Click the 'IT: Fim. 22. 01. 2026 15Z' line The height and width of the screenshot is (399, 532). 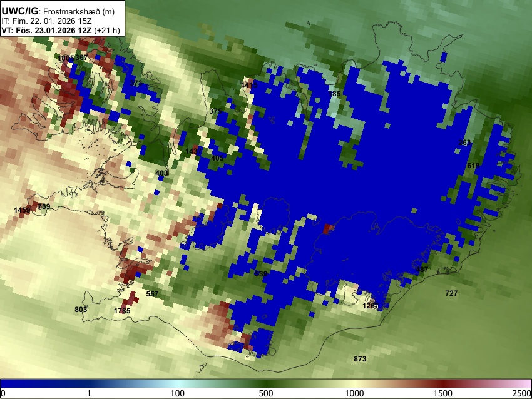[x=46, y=21]
